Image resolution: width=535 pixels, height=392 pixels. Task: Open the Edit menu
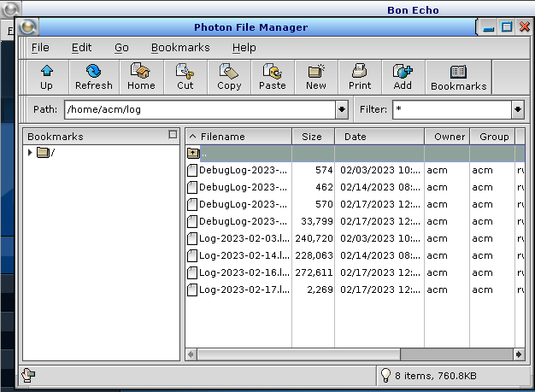point(81,47)
